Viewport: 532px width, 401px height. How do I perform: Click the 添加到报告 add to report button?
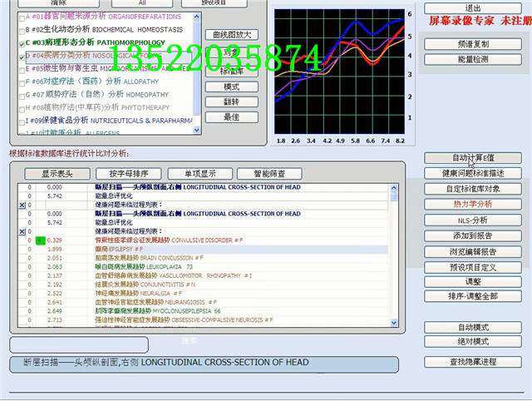click(x=474, y=236)
